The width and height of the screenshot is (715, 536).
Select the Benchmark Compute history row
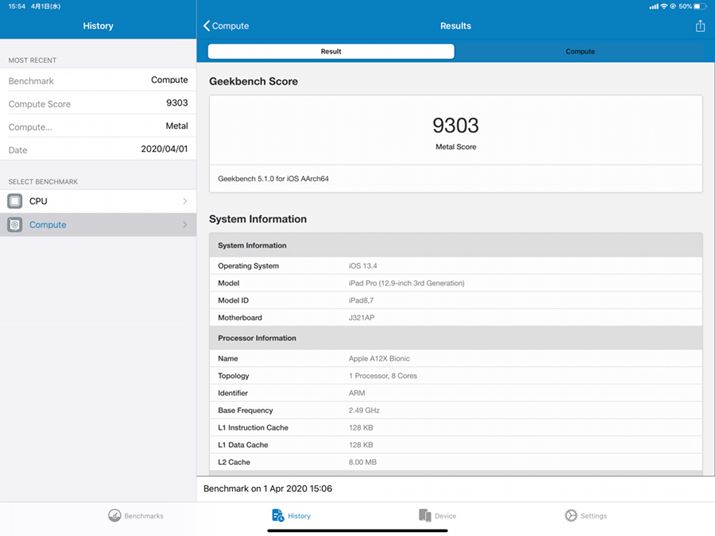98,80
